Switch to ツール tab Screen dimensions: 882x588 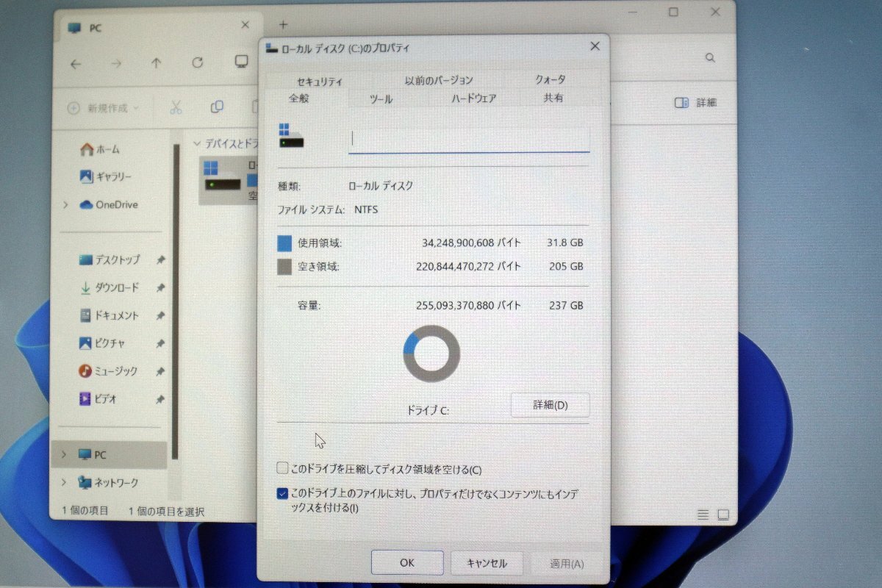381,99
